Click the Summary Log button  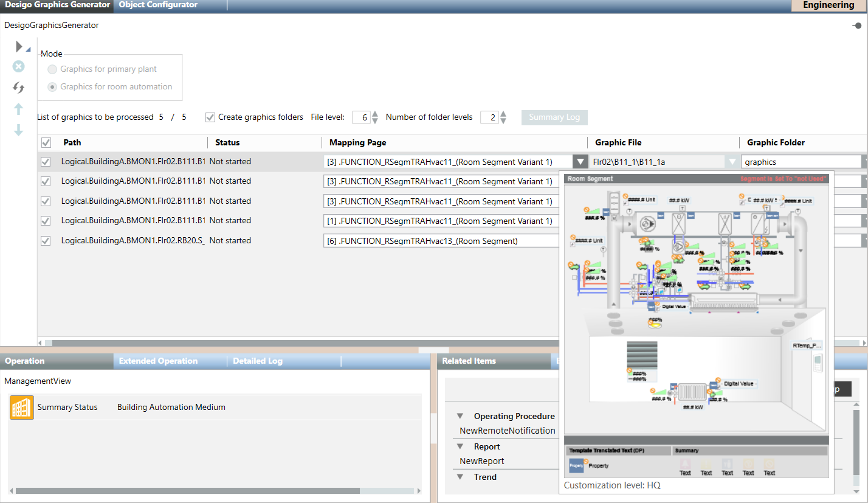554,117
